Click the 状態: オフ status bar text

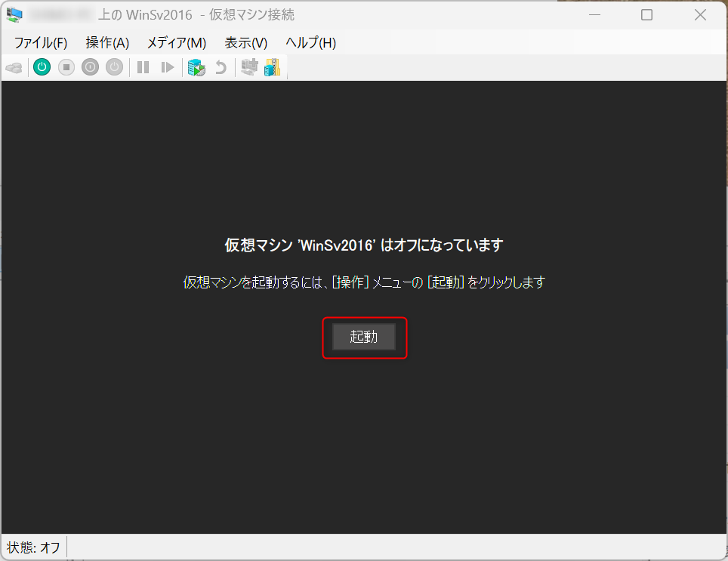pos(34,547)
